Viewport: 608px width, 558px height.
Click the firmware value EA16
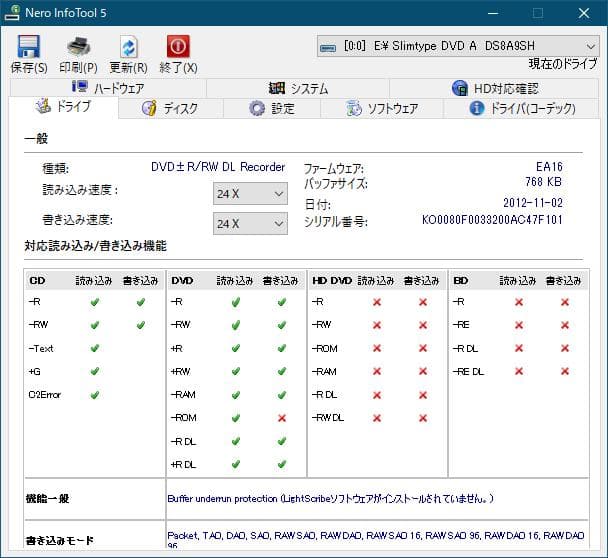click(549, 167)
